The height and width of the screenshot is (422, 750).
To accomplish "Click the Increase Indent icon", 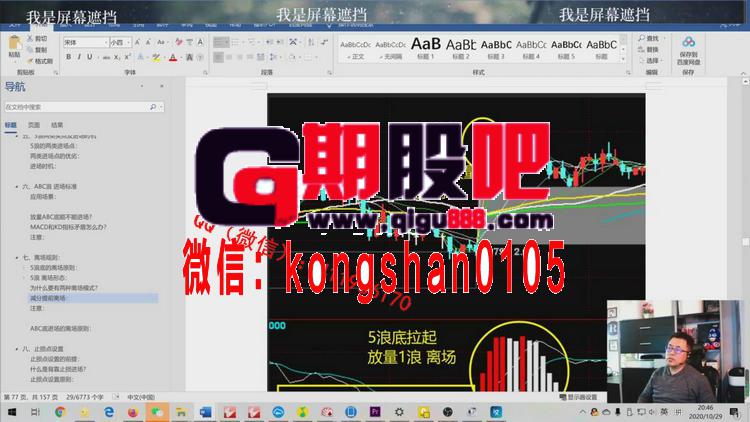I will 280,43.
